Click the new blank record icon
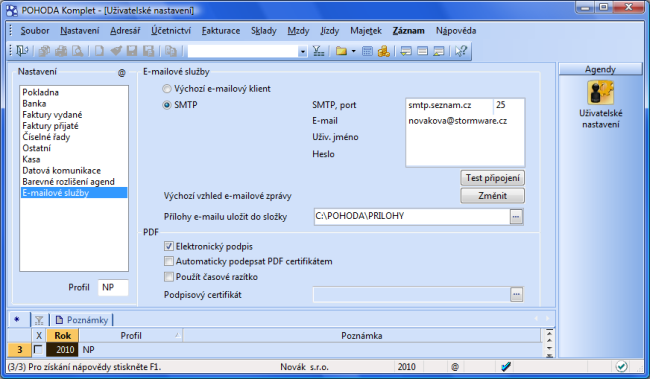 pos(99,51)
